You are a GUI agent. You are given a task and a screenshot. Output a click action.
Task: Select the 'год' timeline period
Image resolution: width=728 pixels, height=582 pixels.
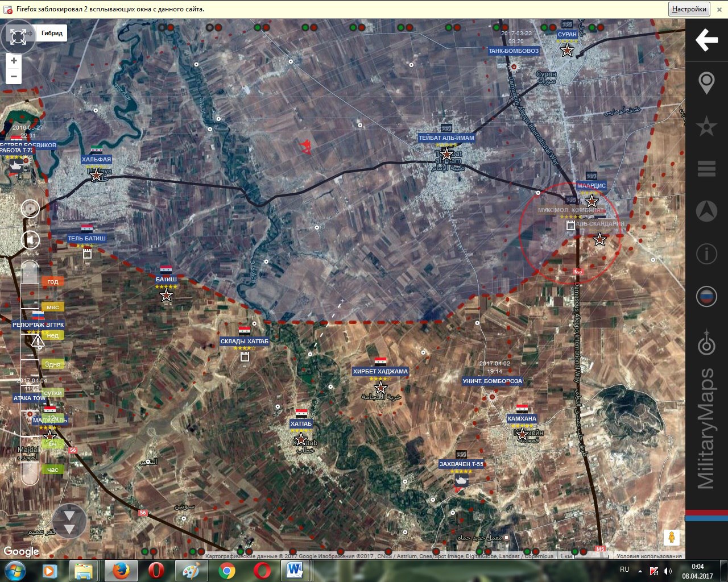(53, 281)
